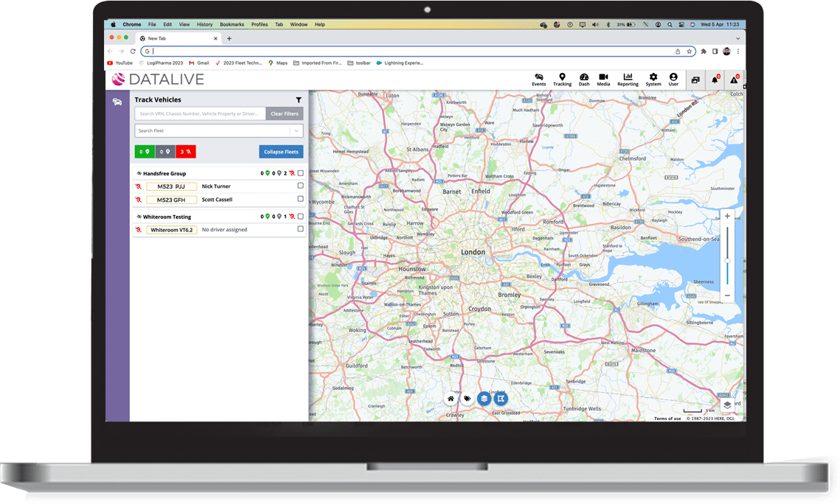Toggle the red offline-vehicles status filter
This screenshot has width=840, height=504.
point(185,152)
